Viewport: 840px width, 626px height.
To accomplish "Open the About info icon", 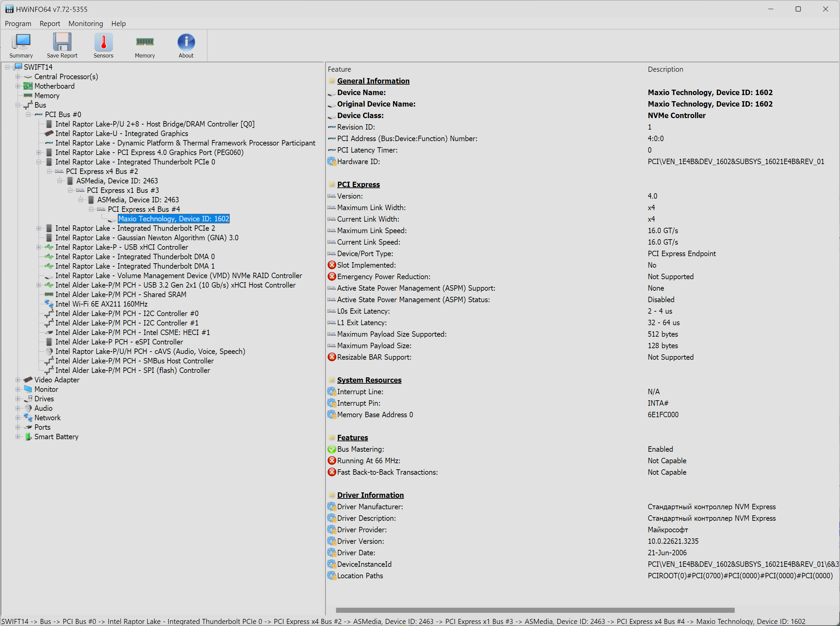I will pos(186,42).
